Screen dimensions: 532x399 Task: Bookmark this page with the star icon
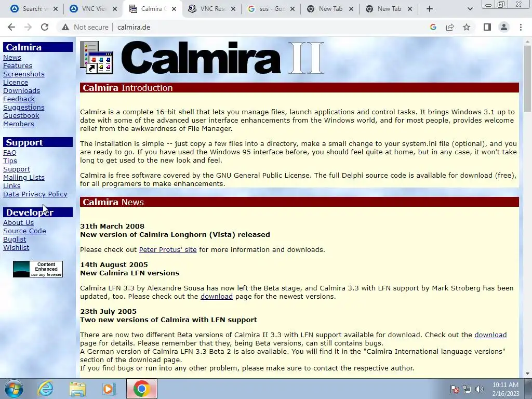click(467, 27)
